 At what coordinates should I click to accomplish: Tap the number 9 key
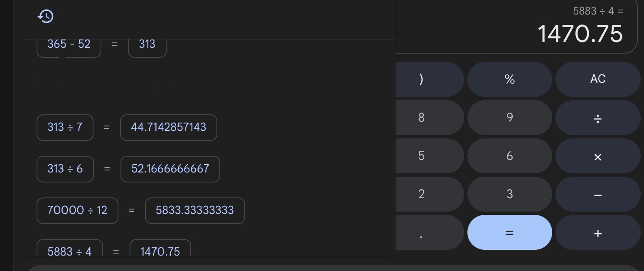(510, 118)
